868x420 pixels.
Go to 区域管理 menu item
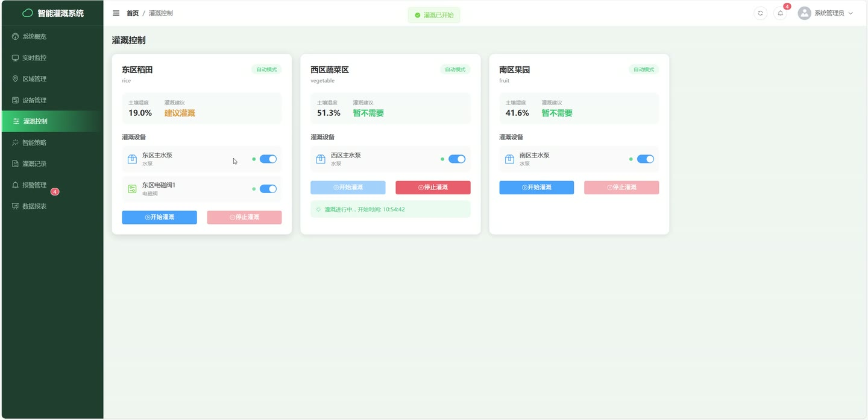(x=52, y=79)
